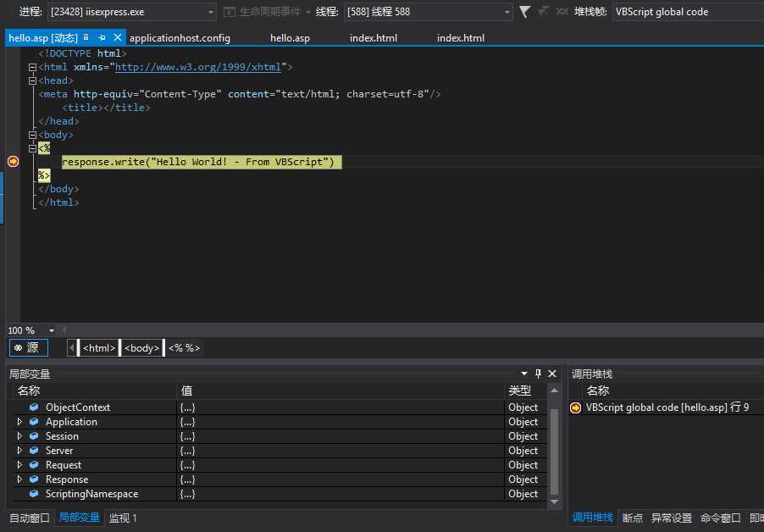The image size is (764, 532).
Task: Click the <body> breadcrumb button
Action: click(141, 347)
